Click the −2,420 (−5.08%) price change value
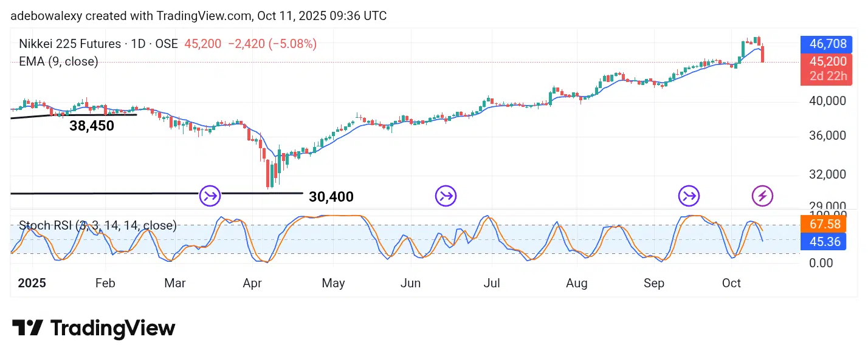Viewport: 868px width, 359px height. coord(272,44)
